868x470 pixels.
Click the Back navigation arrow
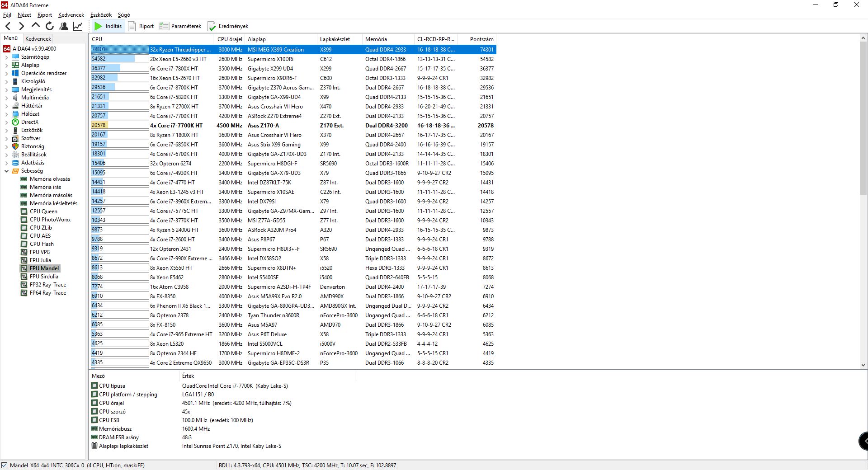(8, 26)
